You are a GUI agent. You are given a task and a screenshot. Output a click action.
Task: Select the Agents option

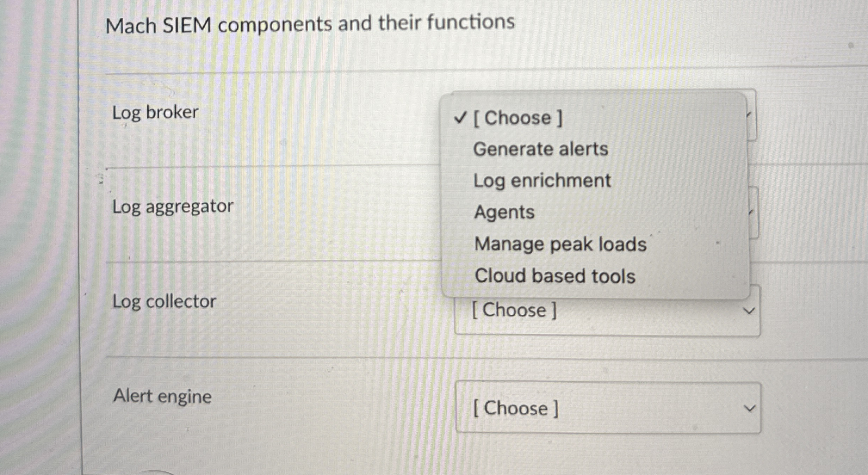tap(504, 212)
